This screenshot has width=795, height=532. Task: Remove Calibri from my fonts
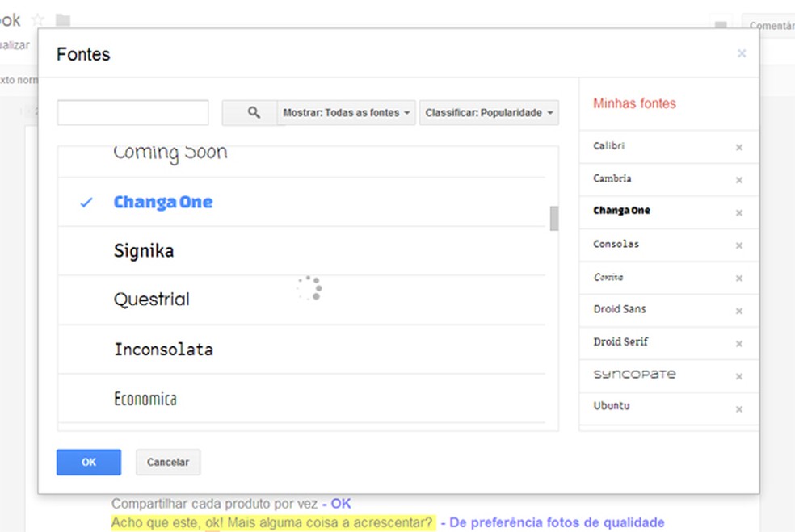738,148
